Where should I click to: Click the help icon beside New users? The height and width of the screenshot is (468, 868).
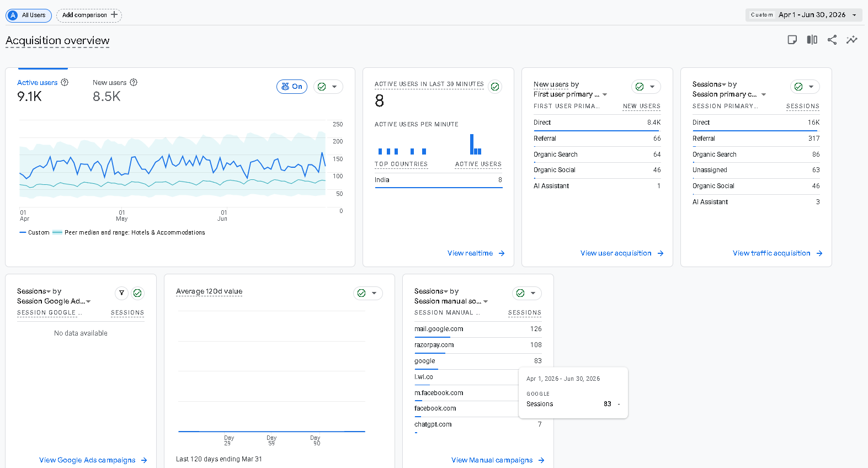[134, 82]
